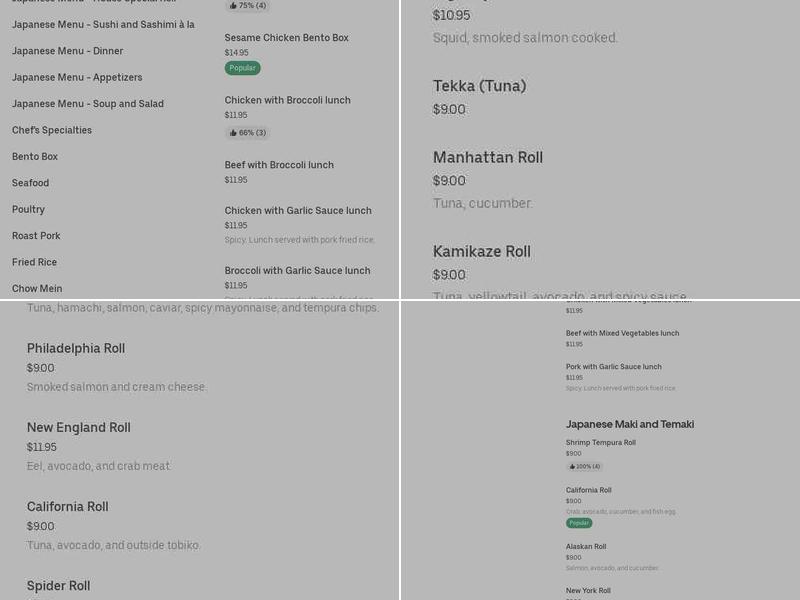Click the 100% thumbs-up badge on Shrimp Tempura Roll
Viewport: 800px width, 600px height.
click(x=584, y=466)
